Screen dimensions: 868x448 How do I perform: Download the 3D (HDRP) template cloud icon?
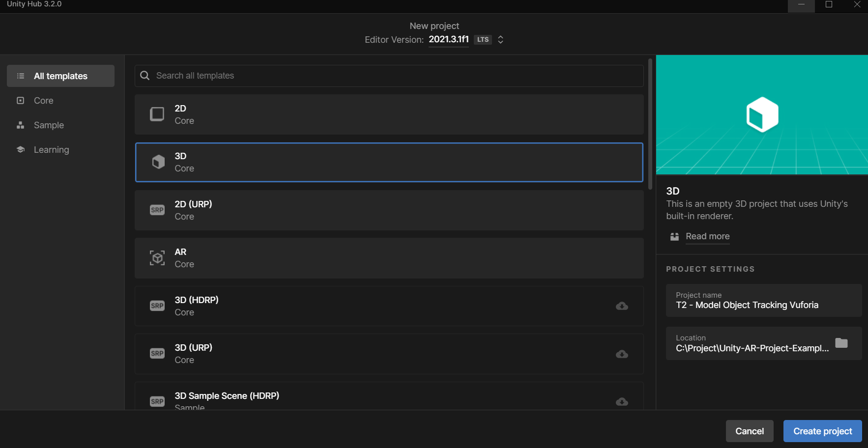click(622, 306)
